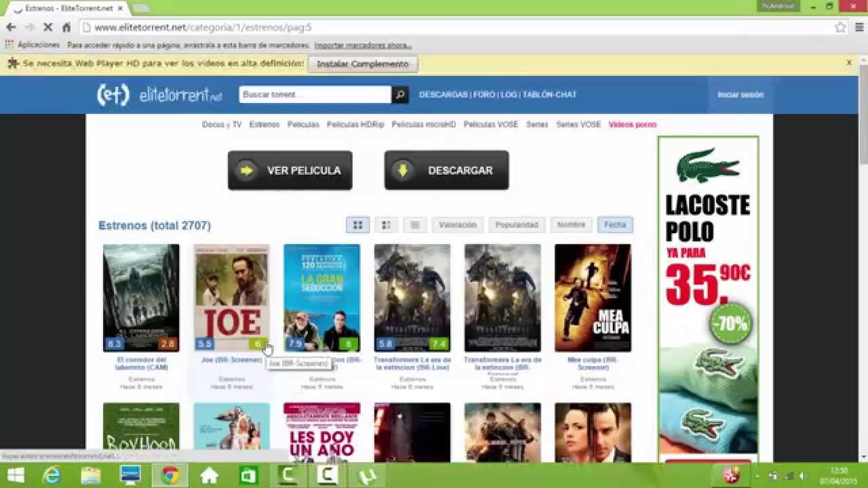Click the Mea culpa (BR-Screener) title link
The width and height of the screenshot is (868, 488).
pos(593,363)
